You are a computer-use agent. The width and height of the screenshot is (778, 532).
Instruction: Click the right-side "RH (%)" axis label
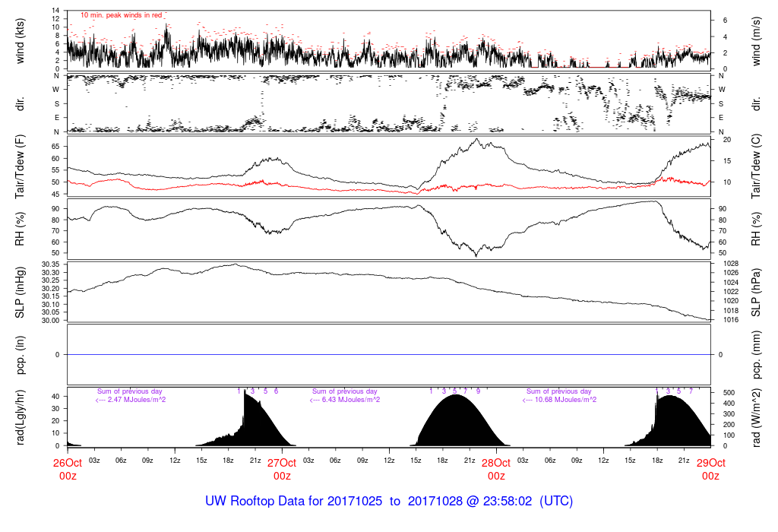pos(756,230)
